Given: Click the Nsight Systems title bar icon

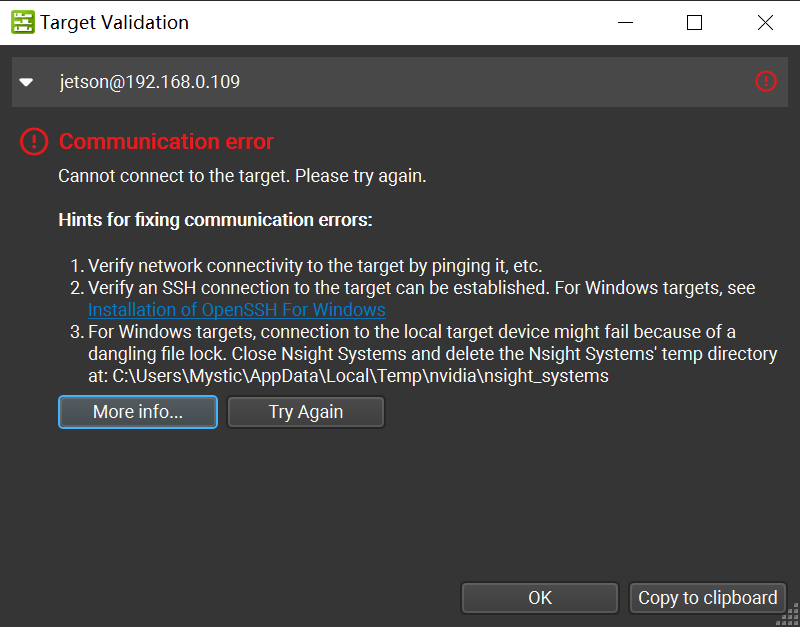Looking at the screenshot, I should point(22,22).
